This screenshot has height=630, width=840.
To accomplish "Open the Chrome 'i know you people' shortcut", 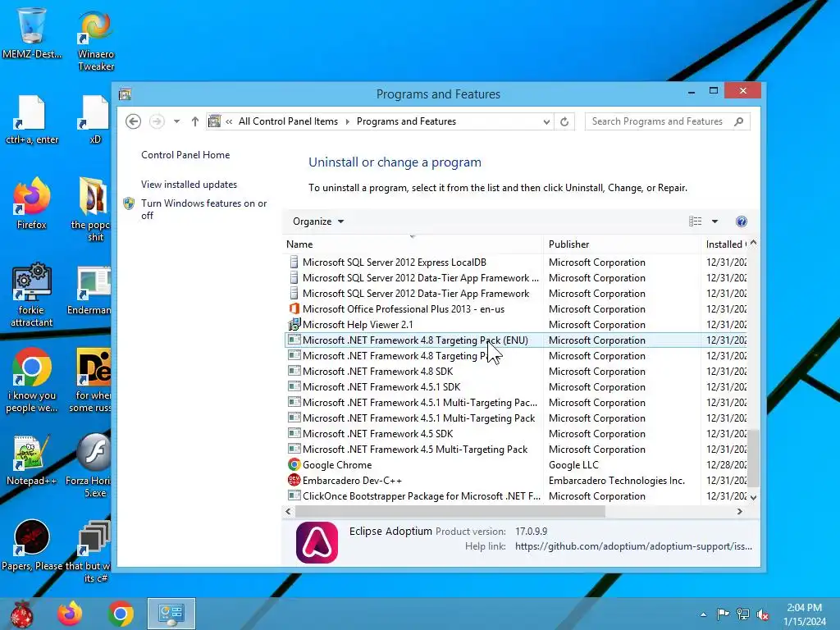I will 32,380.
